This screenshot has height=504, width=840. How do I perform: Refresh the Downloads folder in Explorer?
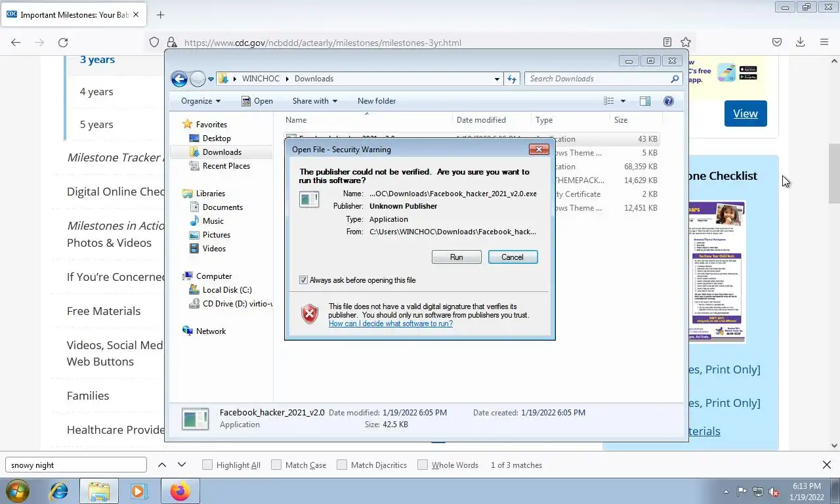point(512,79)
